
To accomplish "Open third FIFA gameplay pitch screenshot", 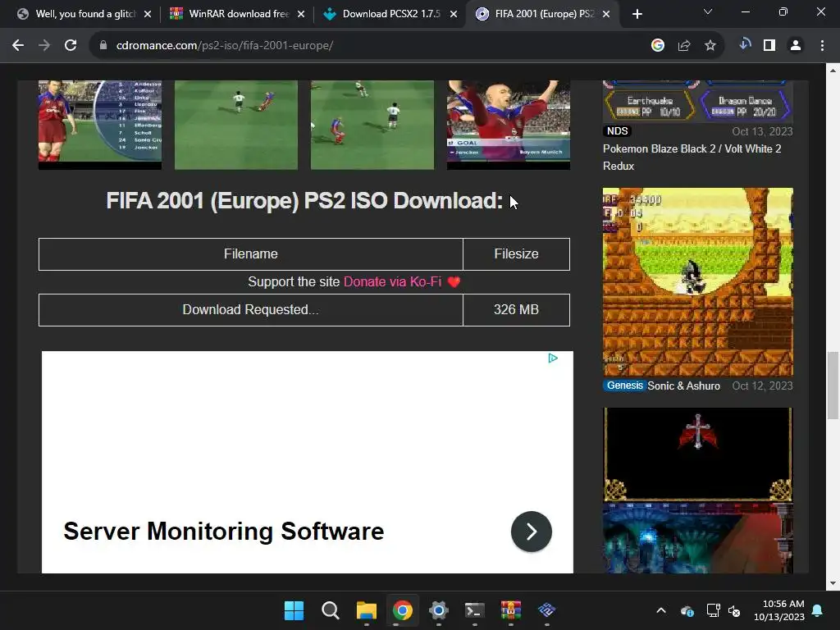I will (x=372, y=125).
